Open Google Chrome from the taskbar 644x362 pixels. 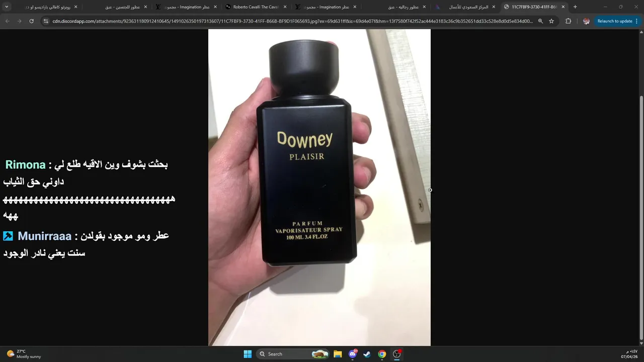pyautogui.click(x=382, y=354)
